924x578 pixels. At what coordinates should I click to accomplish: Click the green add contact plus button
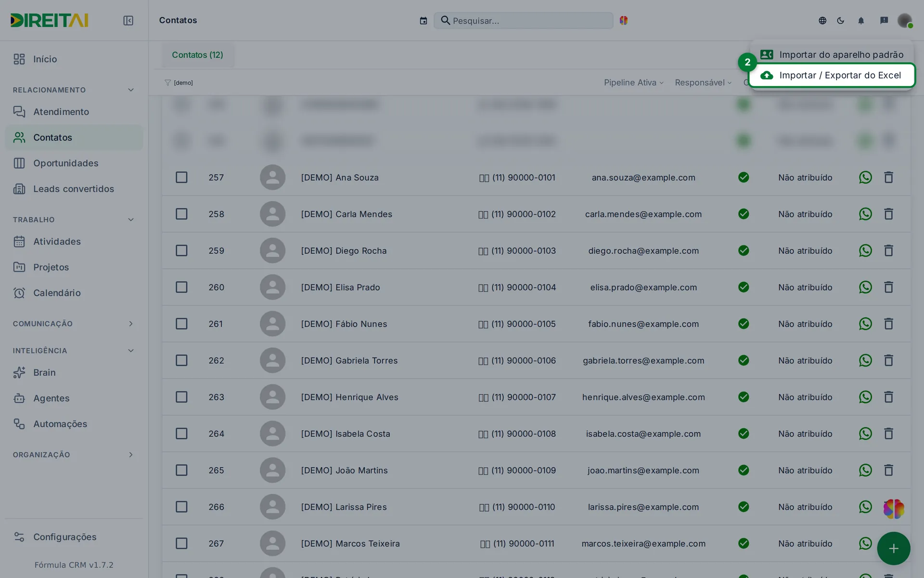[x=894, y=548]
